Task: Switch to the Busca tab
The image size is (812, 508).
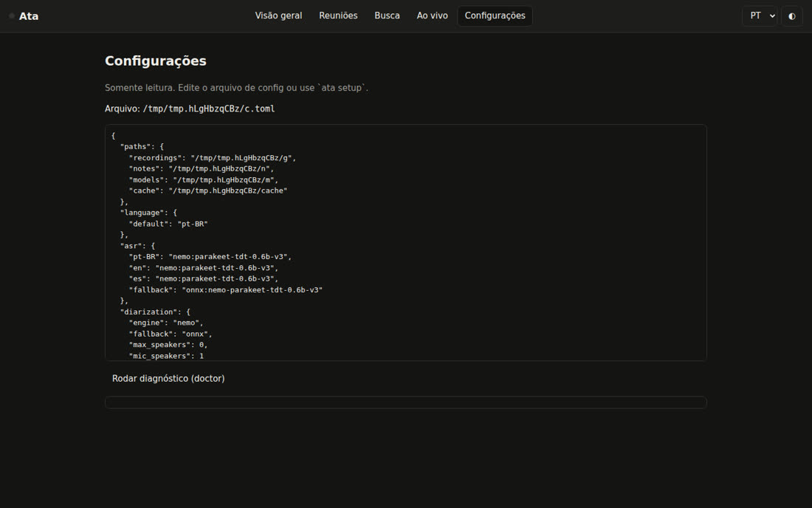Action: tap(387, 16)
